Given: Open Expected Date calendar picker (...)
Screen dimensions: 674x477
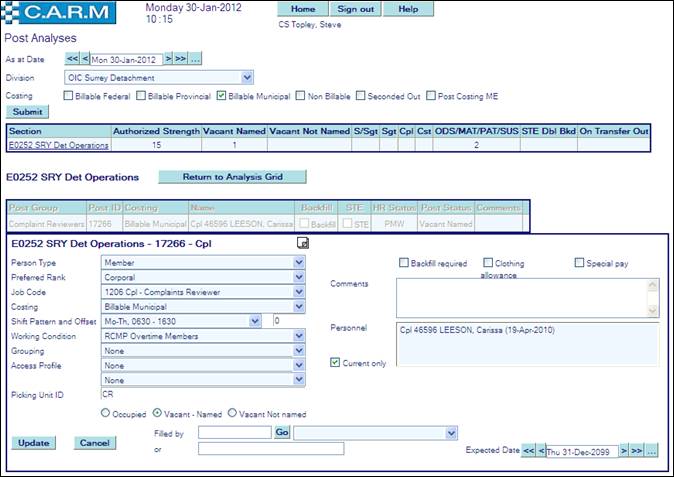Looking at the screenshot, I should coord(651,451).
